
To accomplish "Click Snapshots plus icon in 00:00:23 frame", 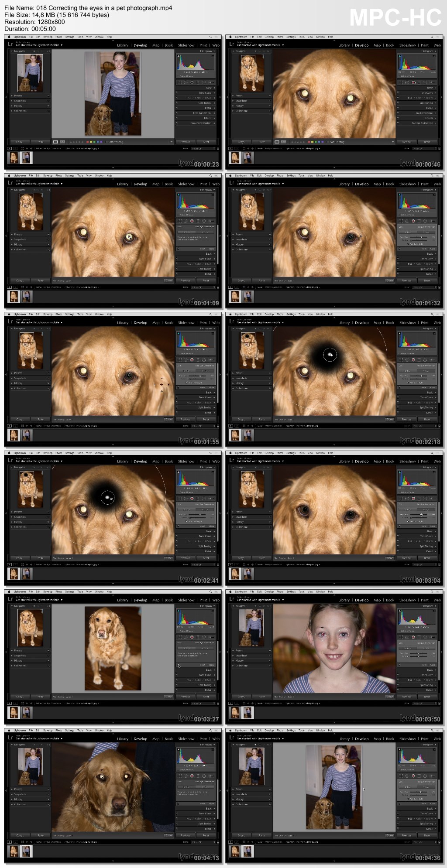I will 48,101.
